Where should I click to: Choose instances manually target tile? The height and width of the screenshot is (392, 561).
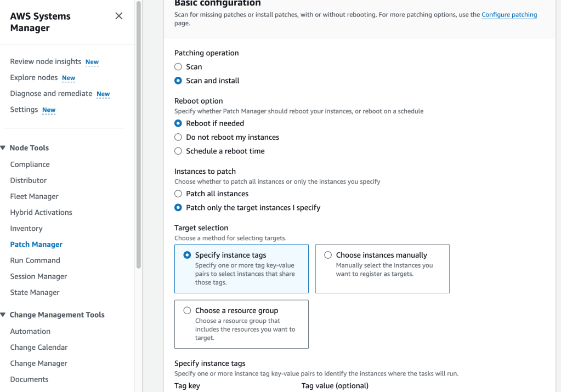[x=382, y=268]
